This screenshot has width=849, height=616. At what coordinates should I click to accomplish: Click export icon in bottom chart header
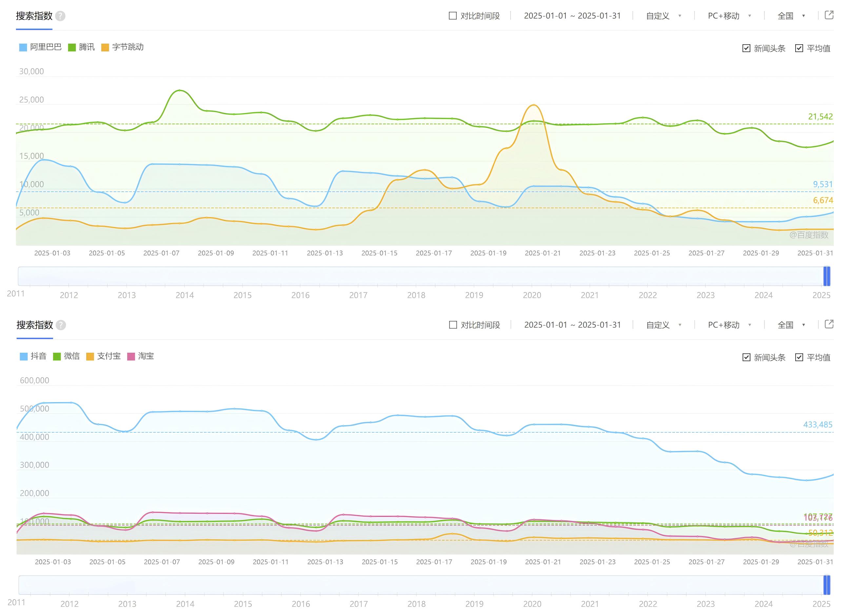coord(829,324)
